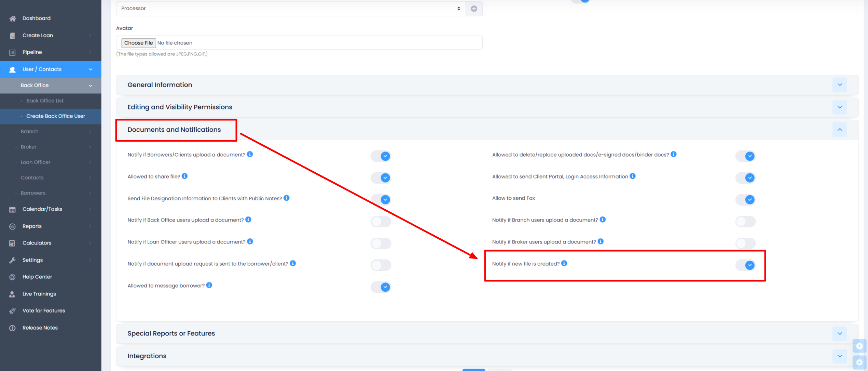Select Create Back Office User menu item
Image resolution: width=868 pixels, height=371 pixels.
[x=51, y=116]
